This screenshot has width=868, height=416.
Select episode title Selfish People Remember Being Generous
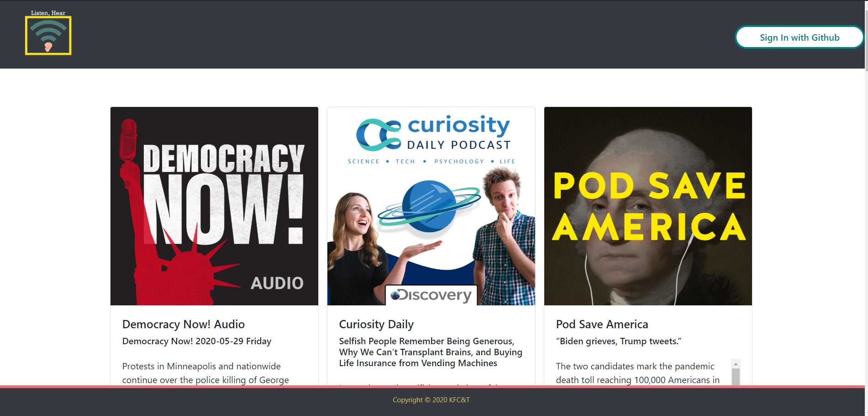(431, 352)
